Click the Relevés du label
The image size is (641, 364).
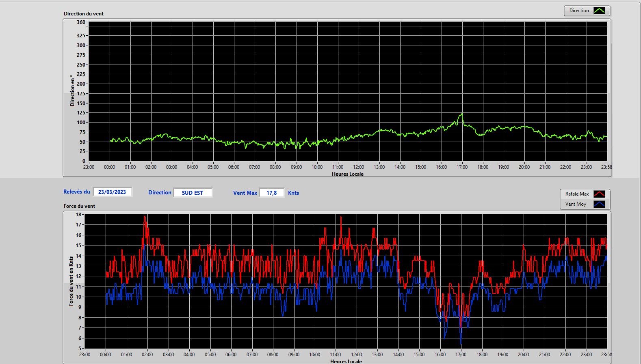[77, 192]
